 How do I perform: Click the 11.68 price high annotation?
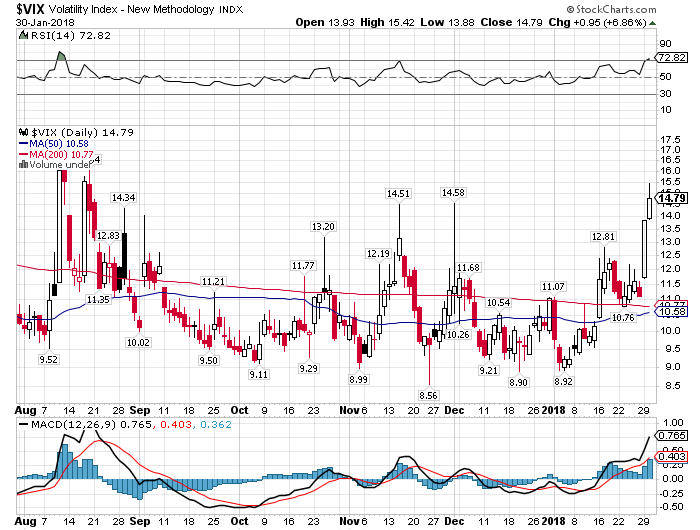click(x=468, y=267)
